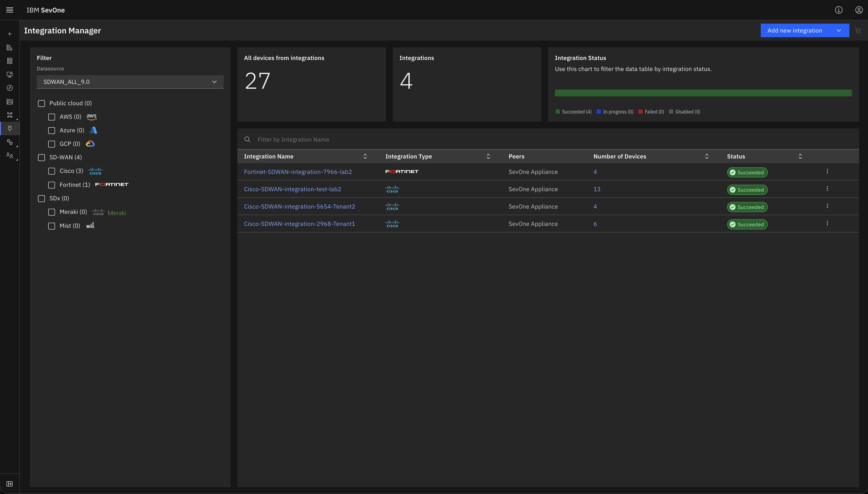Open Fortinet-SDWAN-integration-7966-lab2 integration link

(298, 172)
